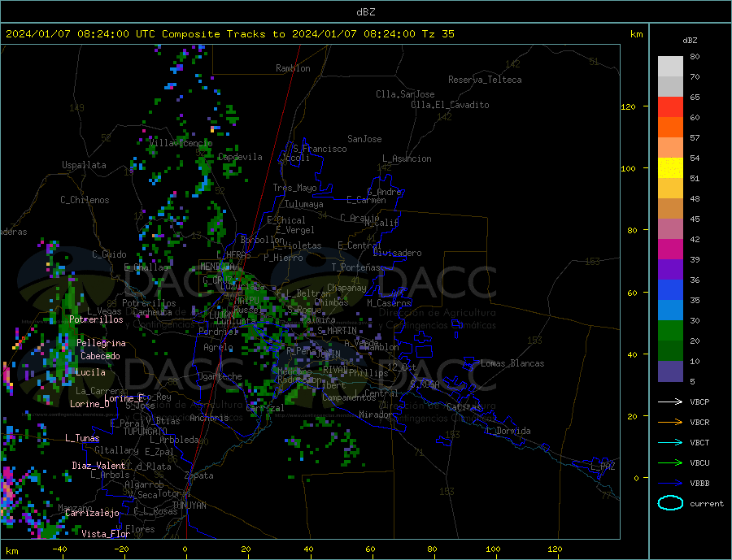This screenshot has width=732, height=560.
Task: Click the Ugarteche label
Action: click(x=220, y=376)
